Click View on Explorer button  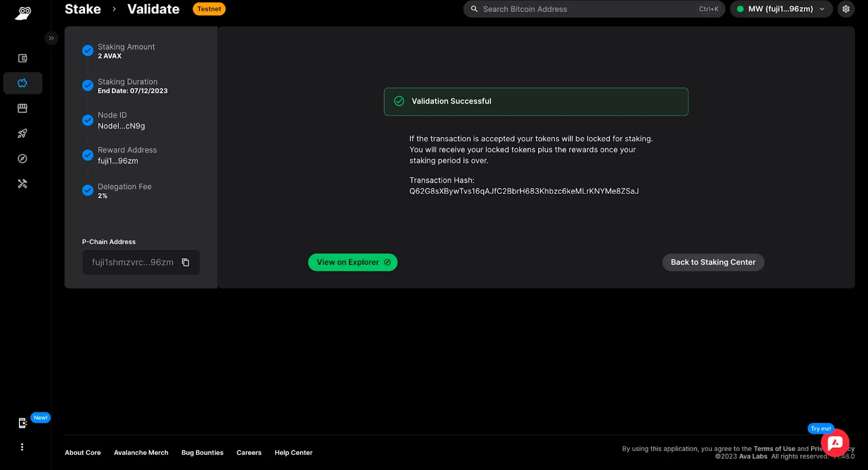pos(353,262)
